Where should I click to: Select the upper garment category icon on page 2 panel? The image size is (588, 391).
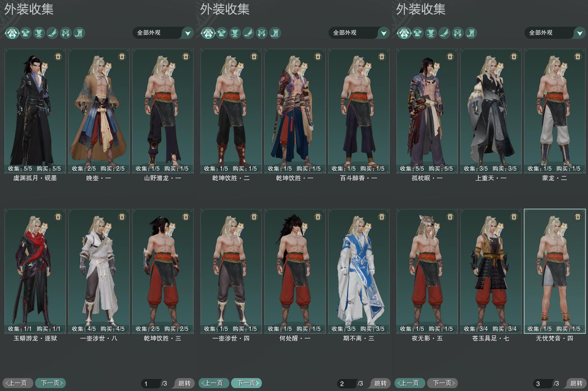pos(221,33)
